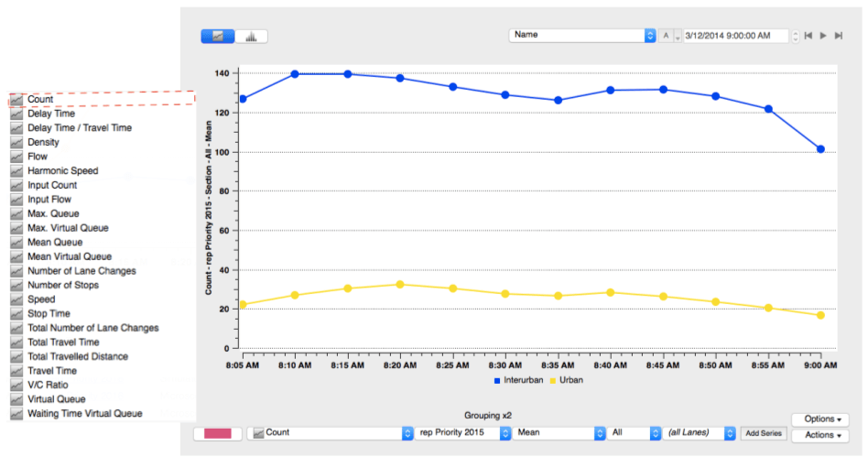Open the rep Priority 2015 dropdown
The image size is (868, 468).
(462, 433)
